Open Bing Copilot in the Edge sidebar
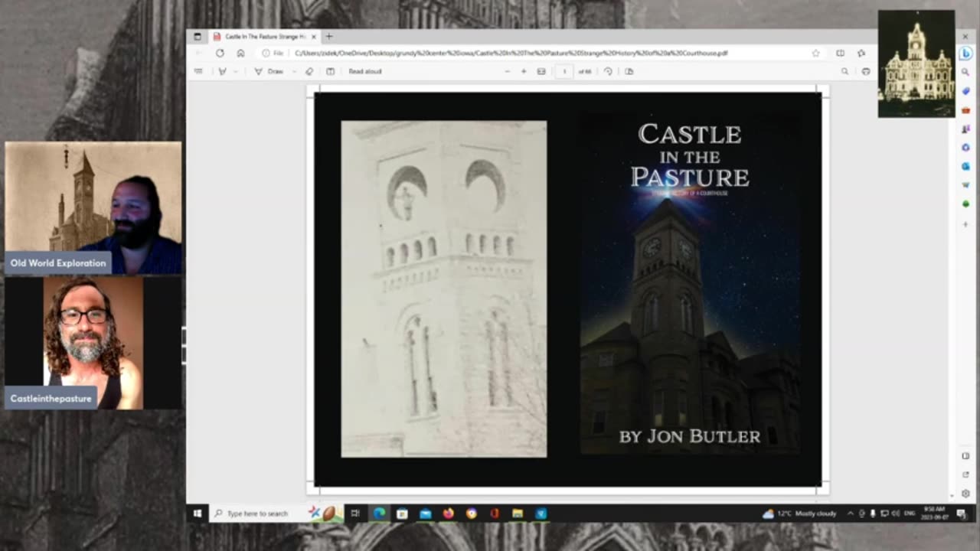The image size is (980, 551). 966,53
